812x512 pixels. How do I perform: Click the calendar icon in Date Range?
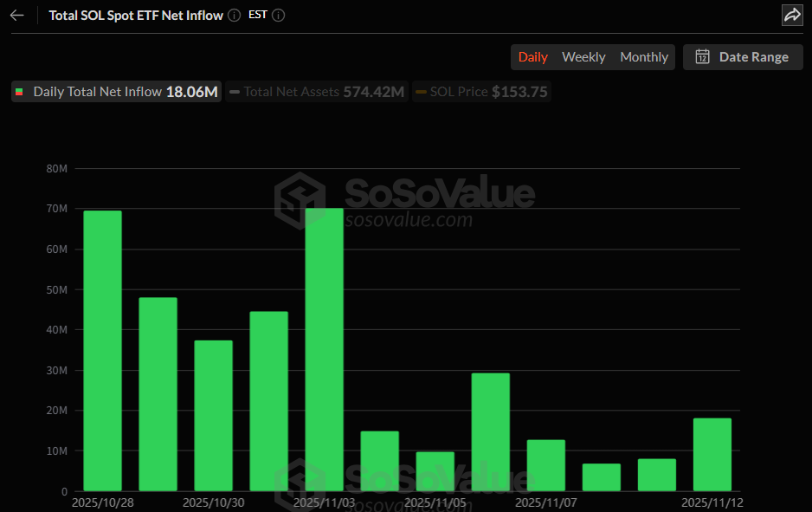703,57
